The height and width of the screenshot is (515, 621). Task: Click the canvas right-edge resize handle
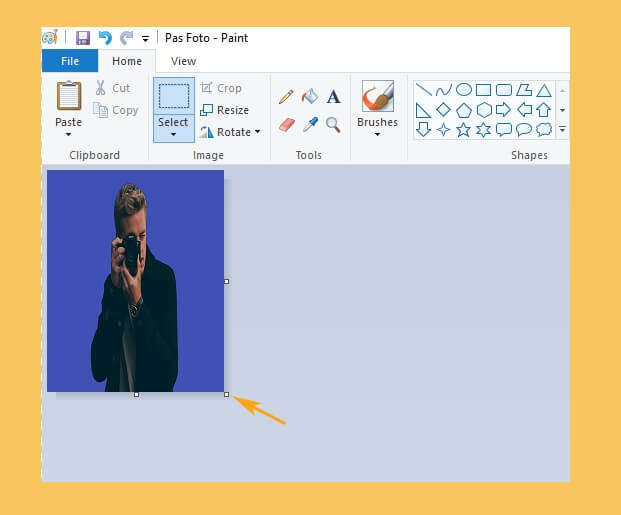[x=227, y=281]
